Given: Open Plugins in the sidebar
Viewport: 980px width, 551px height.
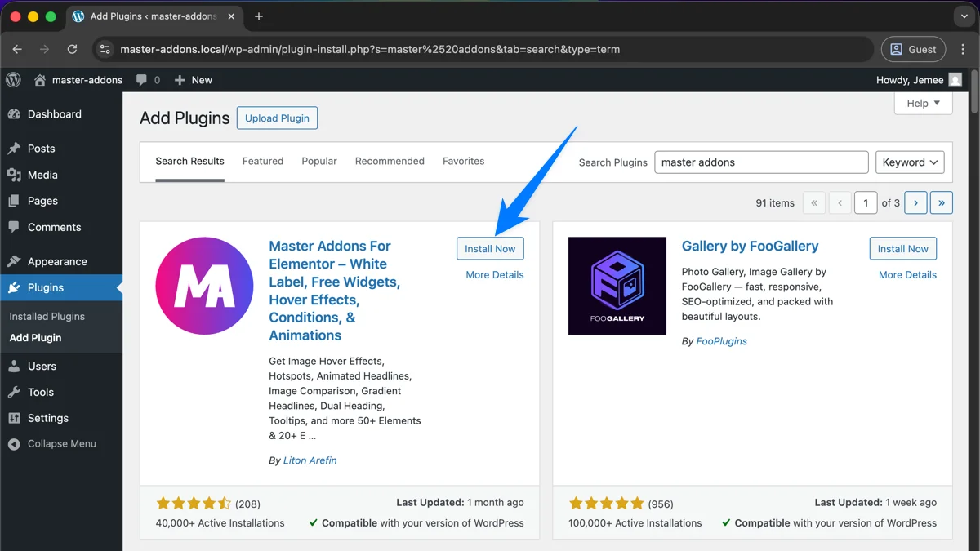Looking at the screenshot, I should [x=61, y=287].
